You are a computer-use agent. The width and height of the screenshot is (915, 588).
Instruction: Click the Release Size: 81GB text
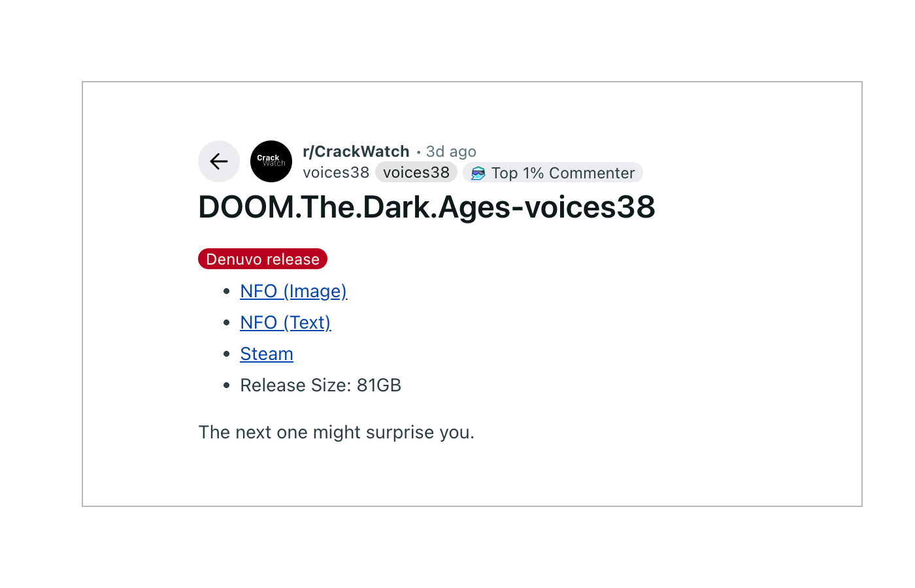[x=320, y=385]
